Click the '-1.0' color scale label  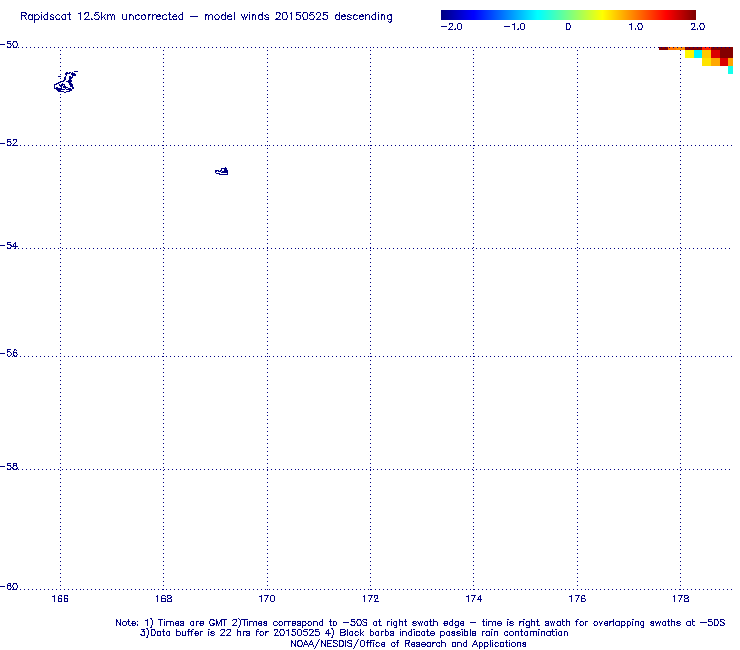click(x=514, y=27)
